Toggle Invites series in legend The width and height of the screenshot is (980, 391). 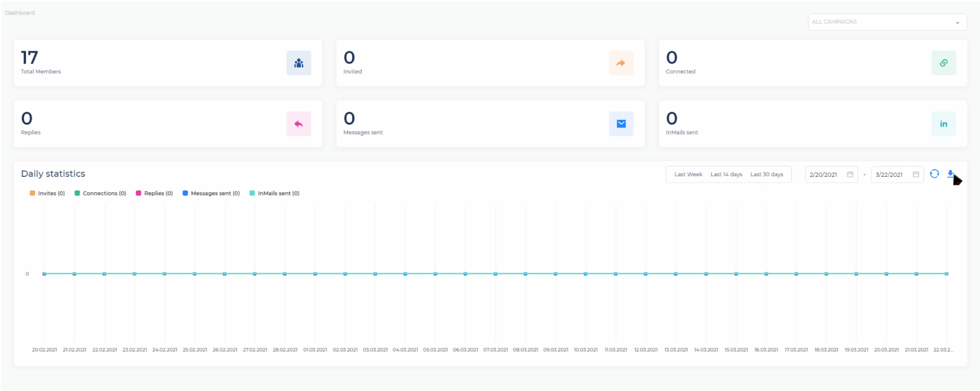point(47,193)
